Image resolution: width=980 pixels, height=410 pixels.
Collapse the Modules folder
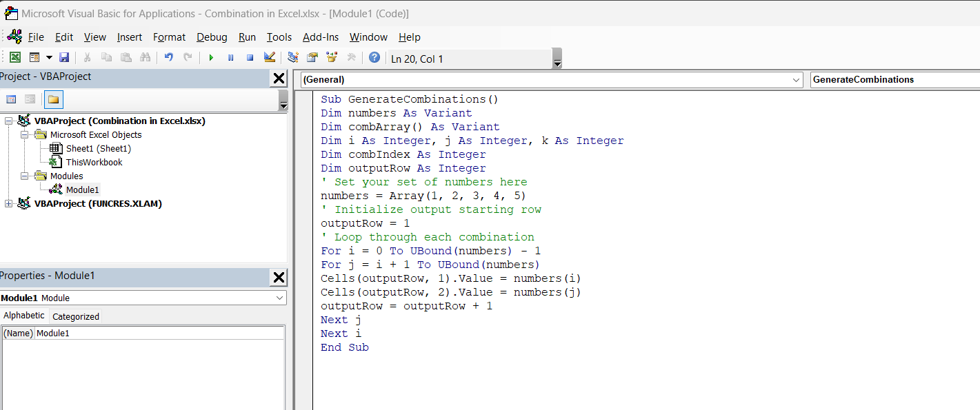[x=25, y=176]
